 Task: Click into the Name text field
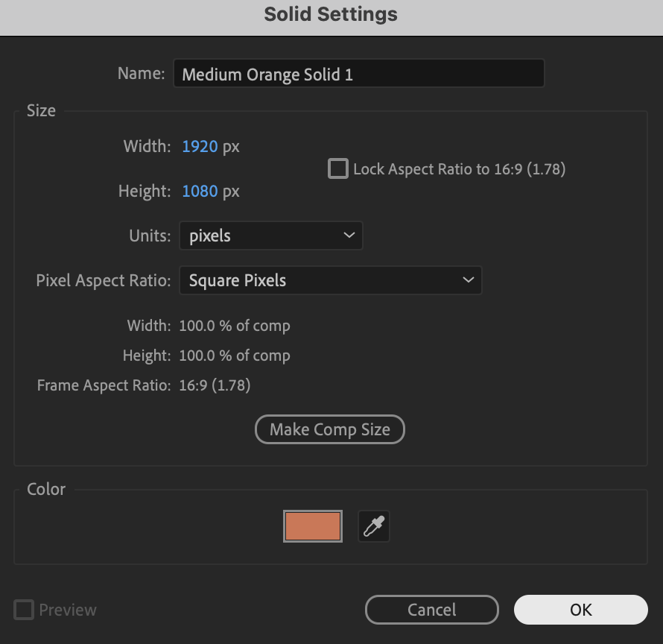pyautogui.click(x=359, y=74)
